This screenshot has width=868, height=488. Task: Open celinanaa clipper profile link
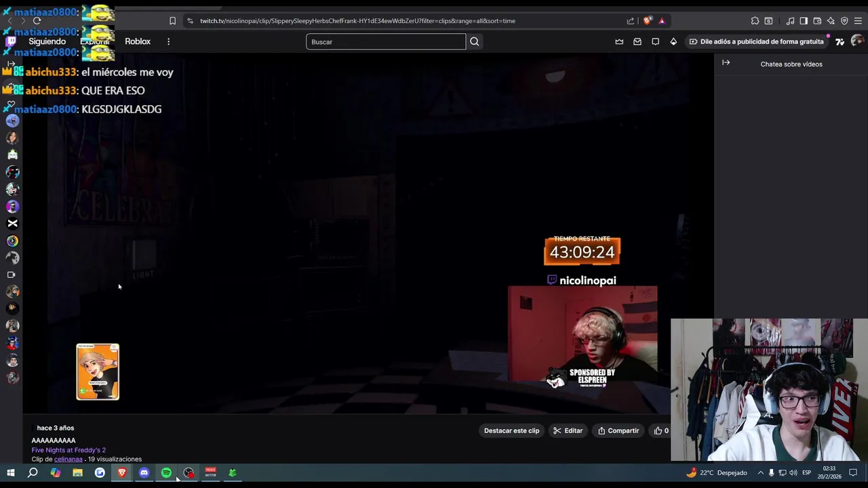click(68, 459)
